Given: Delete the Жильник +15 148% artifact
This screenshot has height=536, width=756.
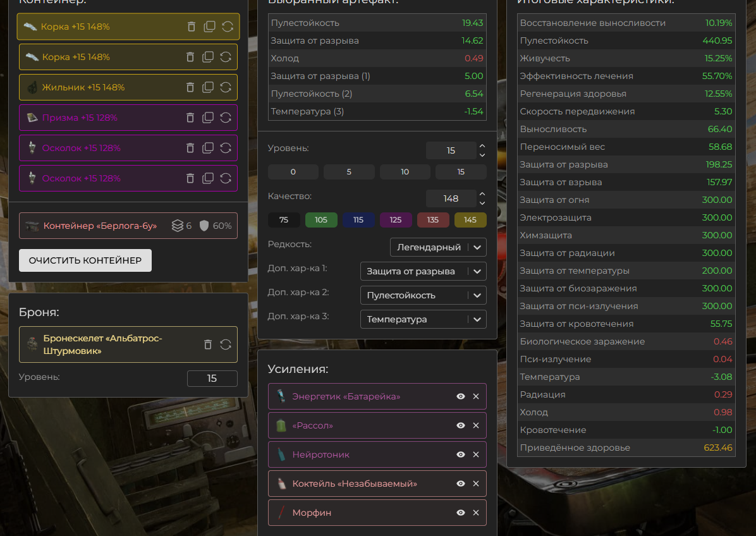Looking at the screenshot, I should pos(190,87).
